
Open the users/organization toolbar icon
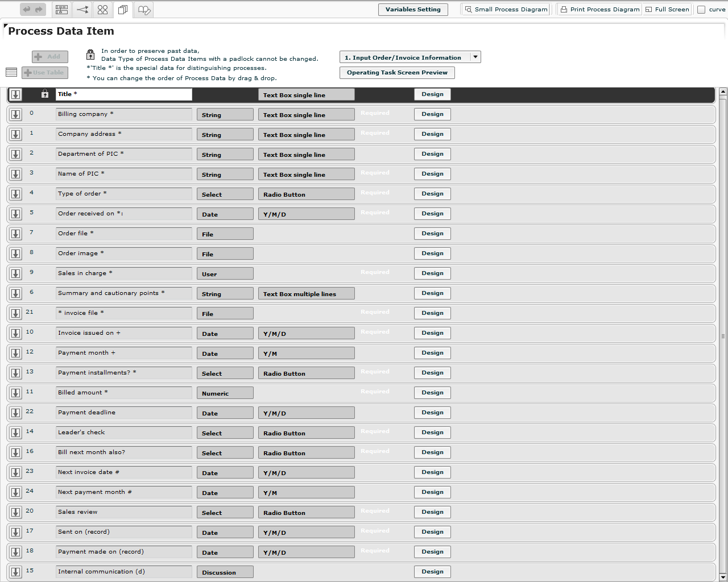pyautogui.click(x=102, y=9)
